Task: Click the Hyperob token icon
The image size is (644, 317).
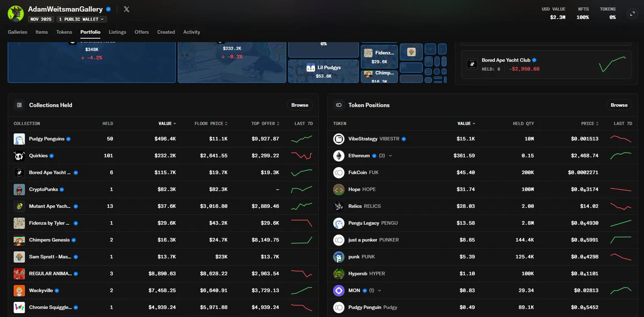Action: pyautogui.click(x=339, y=273)
